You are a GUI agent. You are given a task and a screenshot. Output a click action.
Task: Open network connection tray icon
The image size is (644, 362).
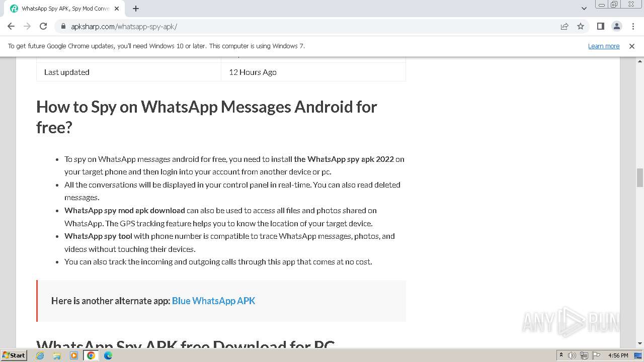584,355
